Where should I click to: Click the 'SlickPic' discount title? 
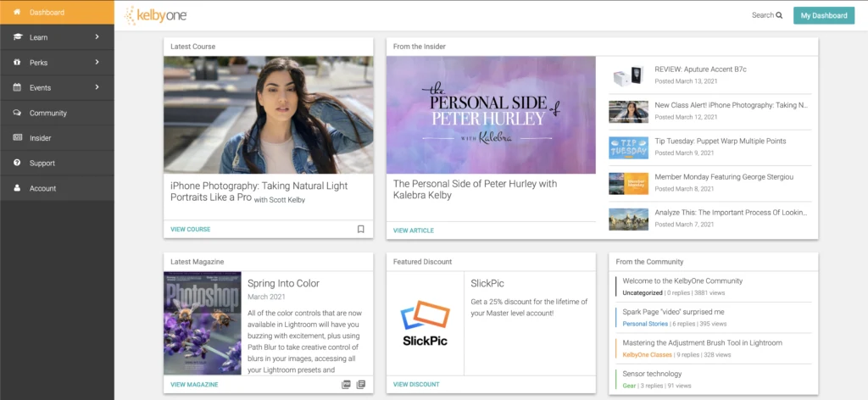pos(487,283)
